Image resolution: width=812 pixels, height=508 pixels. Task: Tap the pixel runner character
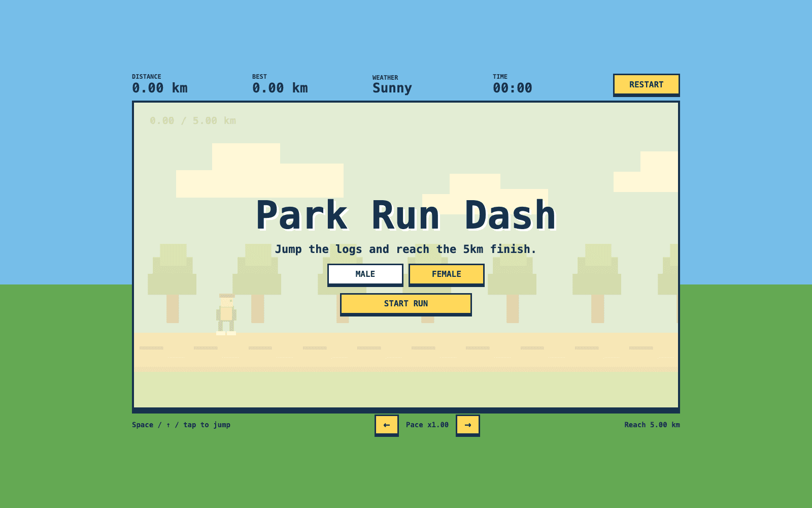point(226,314)
